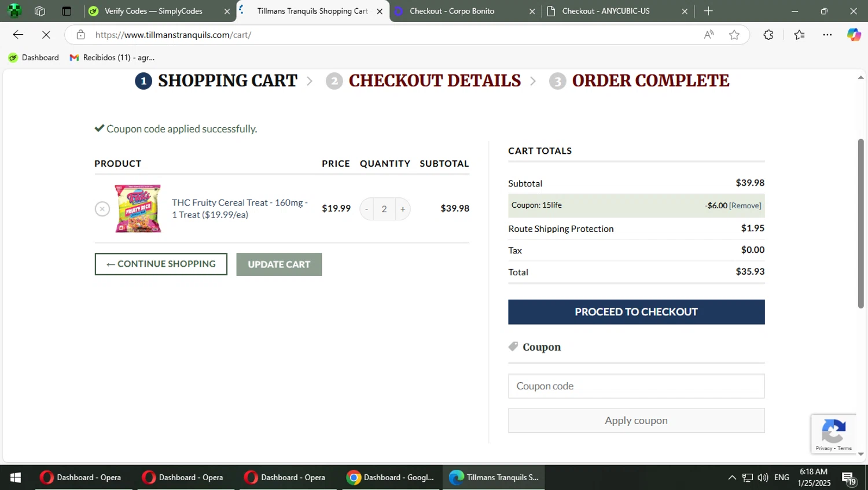Open network status tray icon
This screenshot has height=490, width=868.
(x=748, y=477)
